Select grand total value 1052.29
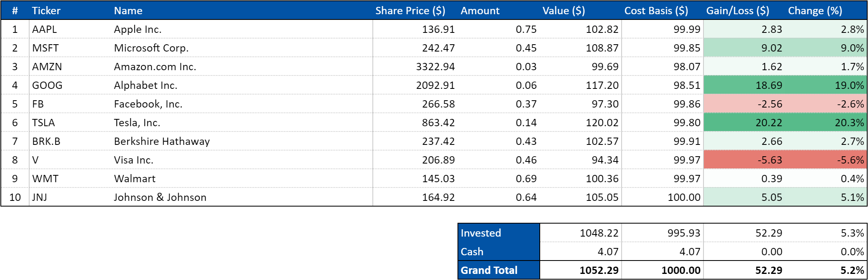Viewport: 868px width, 280px height. pos(581,270)
